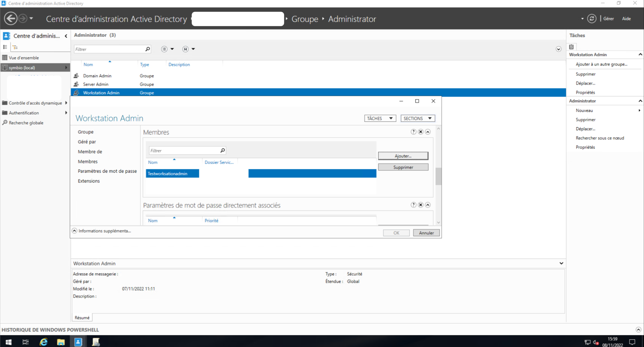Go to Membre de section

tap(90, 152)
